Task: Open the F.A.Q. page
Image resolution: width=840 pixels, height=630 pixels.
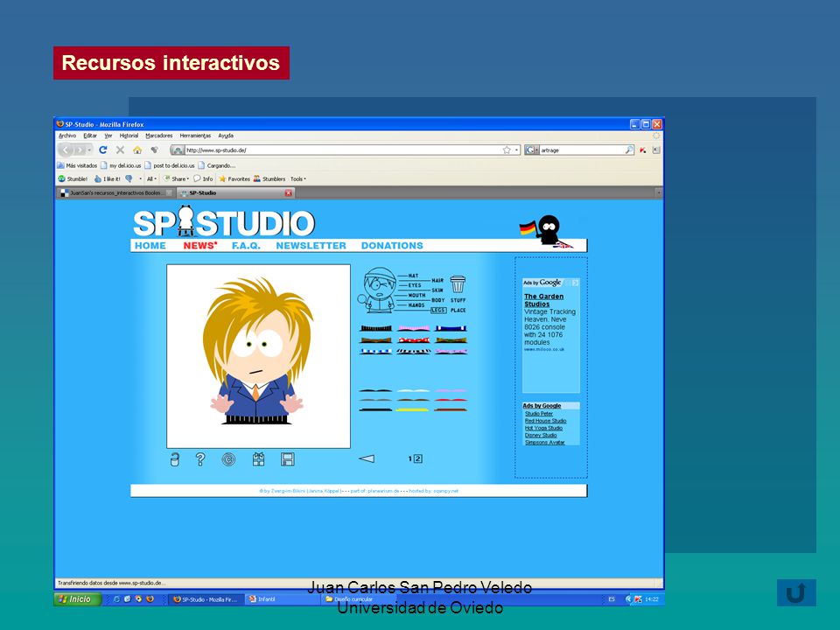Action: point(246,245)
